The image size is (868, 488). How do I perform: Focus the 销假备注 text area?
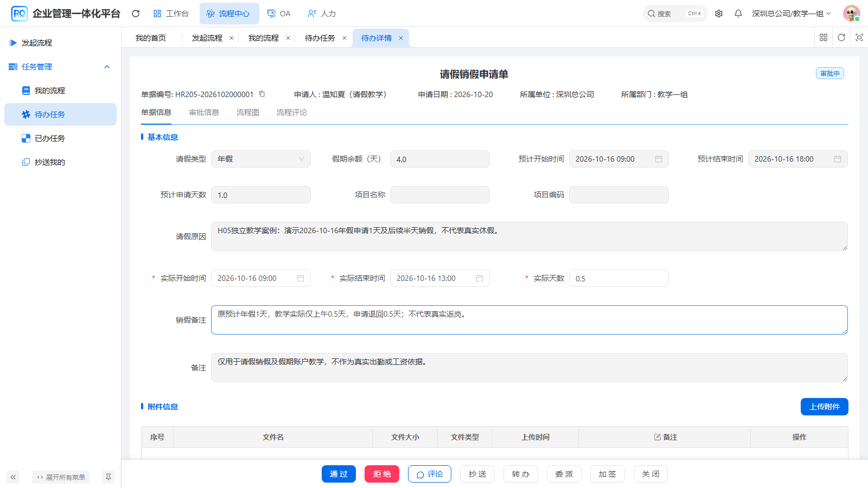click(529, 320)
